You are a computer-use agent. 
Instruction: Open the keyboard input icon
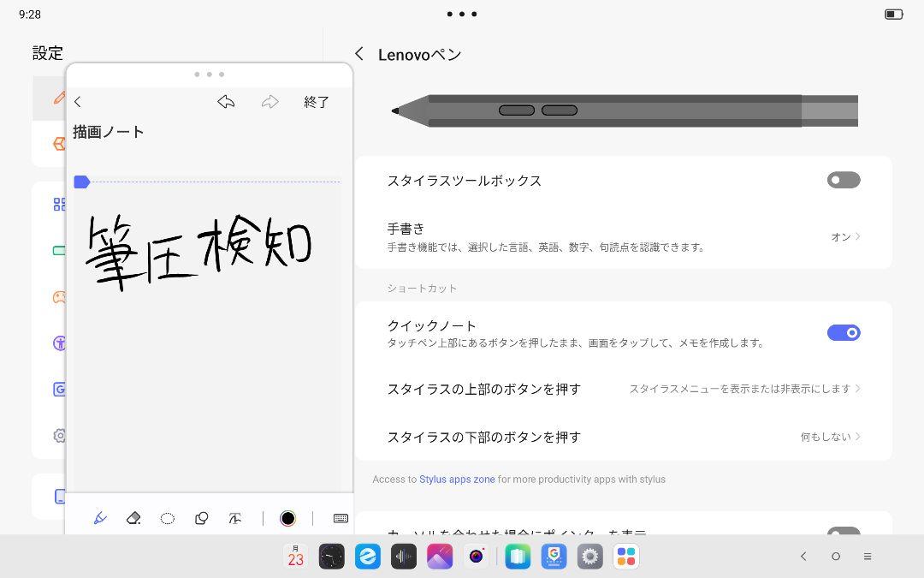(341, 518)
